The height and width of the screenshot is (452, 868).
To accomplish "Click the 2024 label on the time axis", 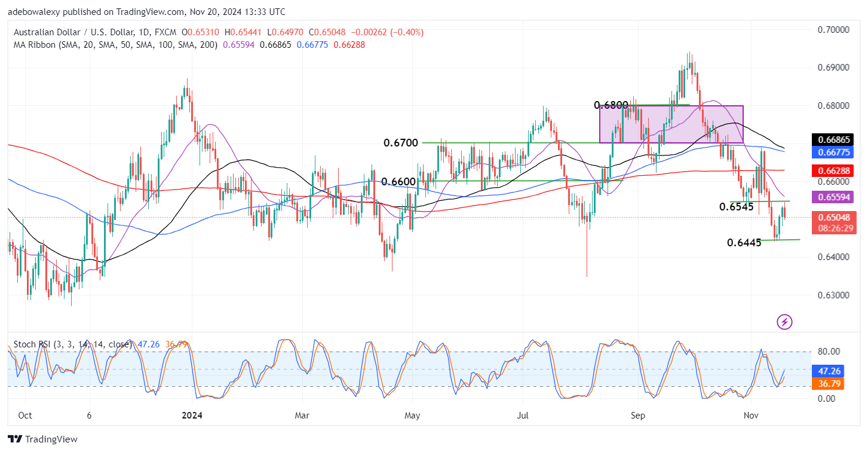I will tap(193, 414).
